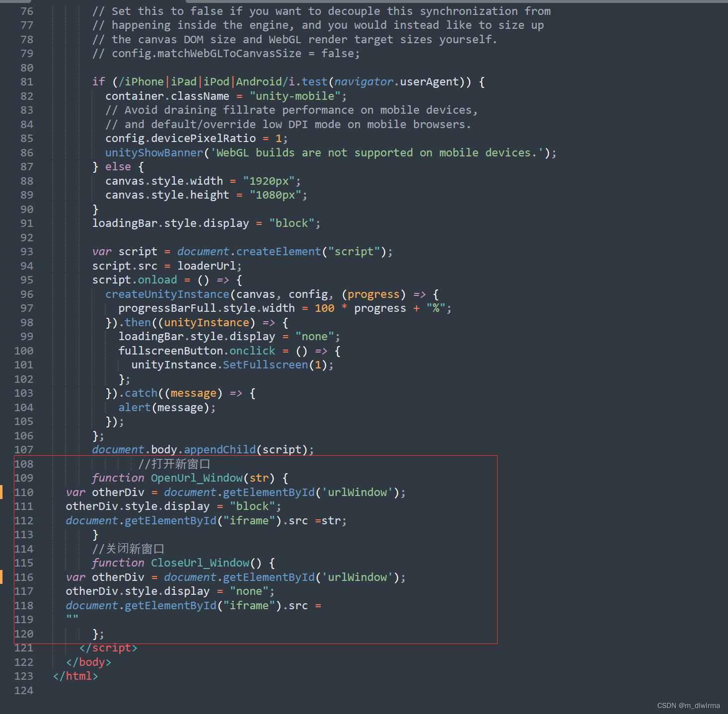The width and height of the screenshot is (728, 714).
Task: Click the 'else' keyword on line 87
Action: click(118, 167)
